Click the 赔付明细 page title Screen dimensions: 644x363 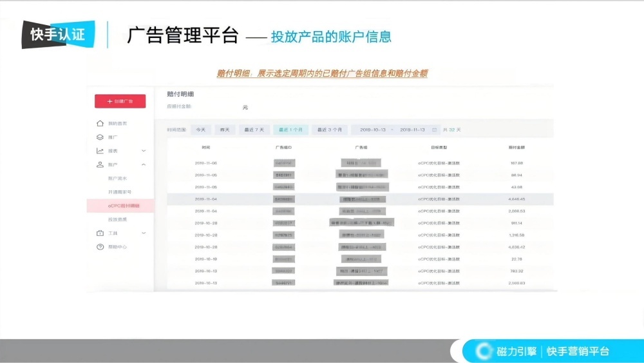(x=180, y=94)
